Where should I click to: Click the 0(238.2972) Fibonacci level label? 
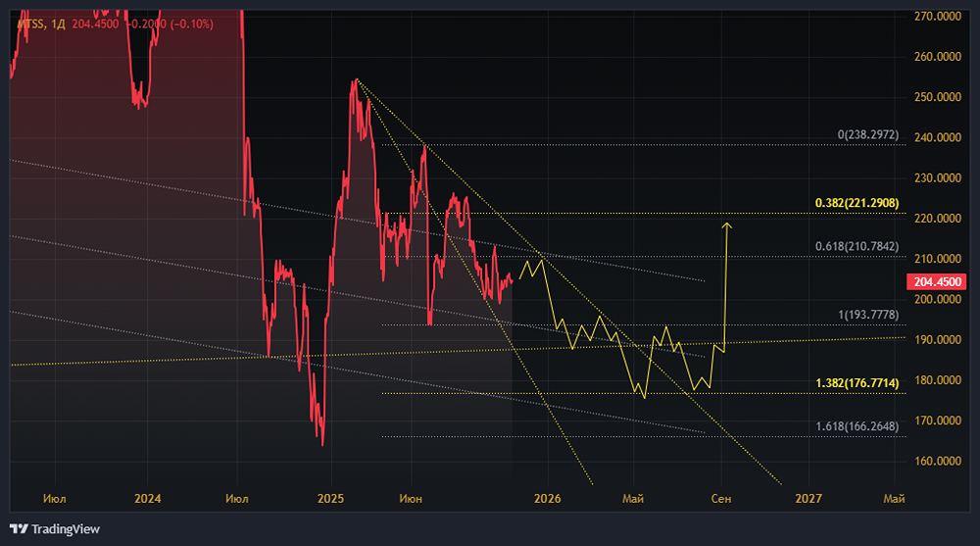(x=868, y=134)
